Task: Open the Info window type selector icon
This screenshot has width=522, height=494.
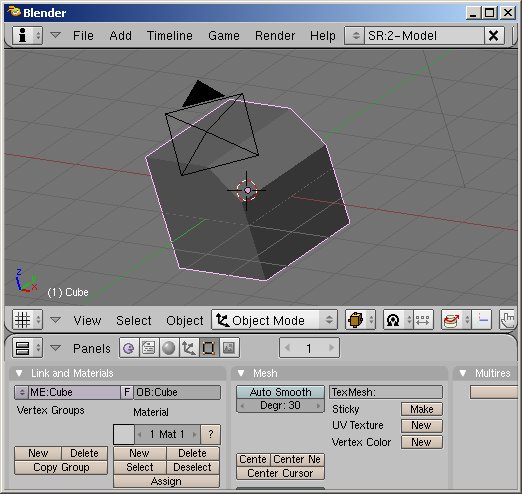Action: [x=27, y=35]
